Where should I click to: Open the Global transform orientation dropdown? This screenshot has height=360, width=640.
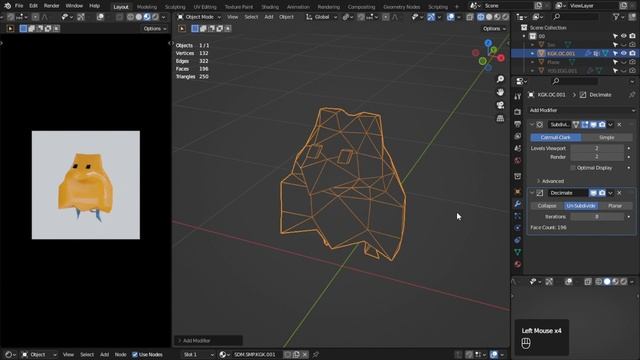pyautogui.click(x=322, y=17)
